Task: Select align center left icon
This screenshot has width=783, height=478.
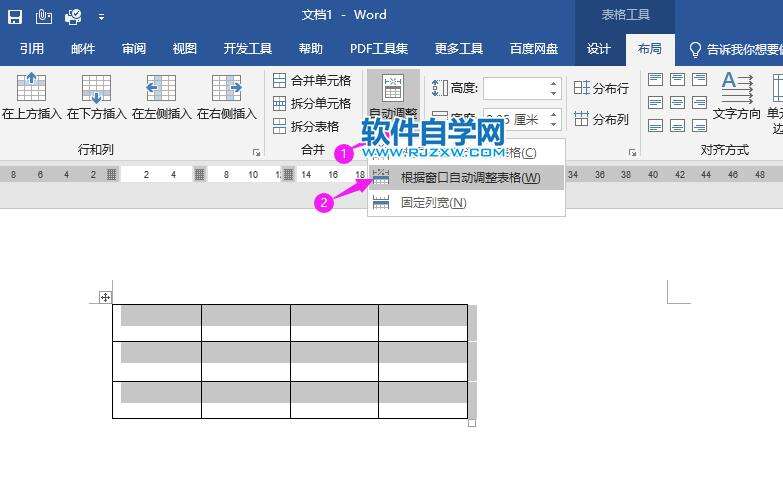Action: 655,103
